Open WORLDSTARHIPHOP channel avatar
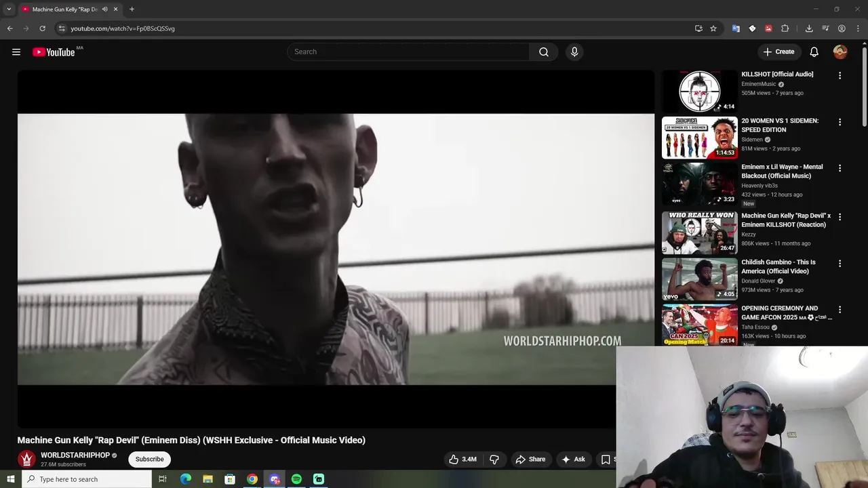 coord(26,459)
